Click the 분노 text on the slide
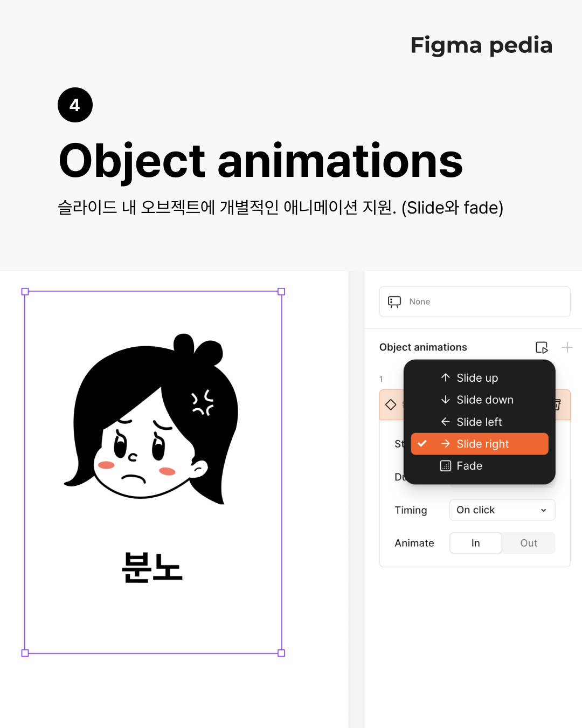The height and width of the screenshot is (728, 582). click(x=153, y=567)
